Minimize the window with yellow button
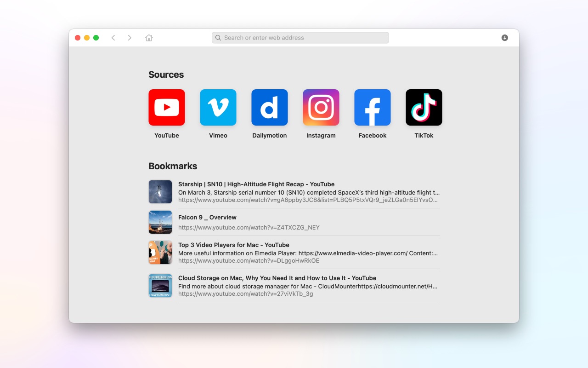This screenshot has height=368, width=588. point(87,38)
